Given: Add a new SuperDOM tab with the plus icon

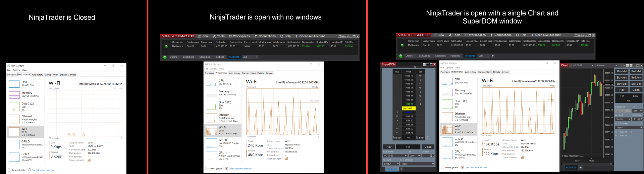Looking at the screenshot, I should pyautogui.click(x=401, y=169).
